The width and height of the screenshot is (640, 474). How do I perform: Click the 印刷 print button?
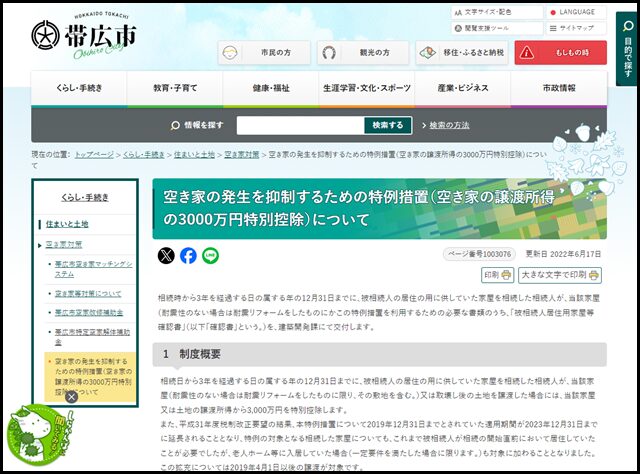497,275
